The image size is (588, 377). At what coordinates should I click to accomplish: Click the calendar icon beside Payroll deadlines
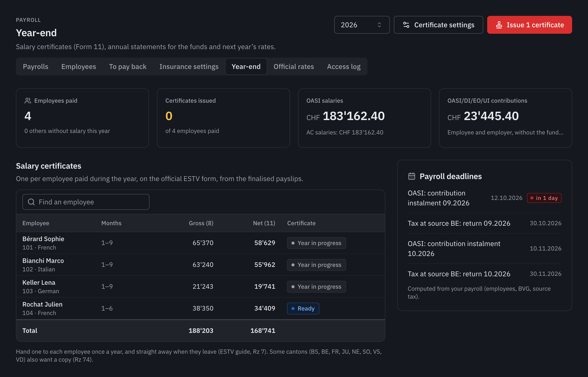pyautogui.click(x=411, y=176)
